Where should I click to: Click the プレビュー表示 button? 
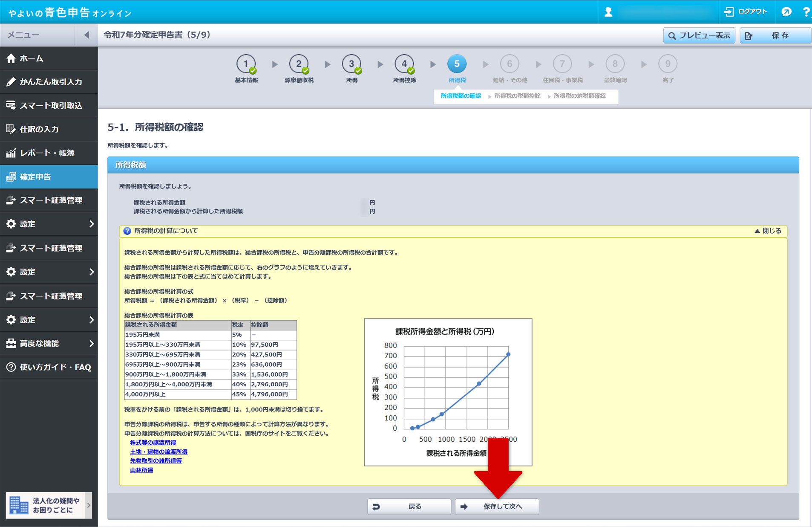(x=699, y=35)
